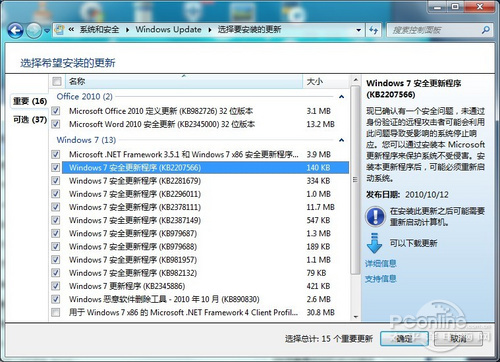Uncheck the KB2296011 update checkbox

(x=56, y=194)
